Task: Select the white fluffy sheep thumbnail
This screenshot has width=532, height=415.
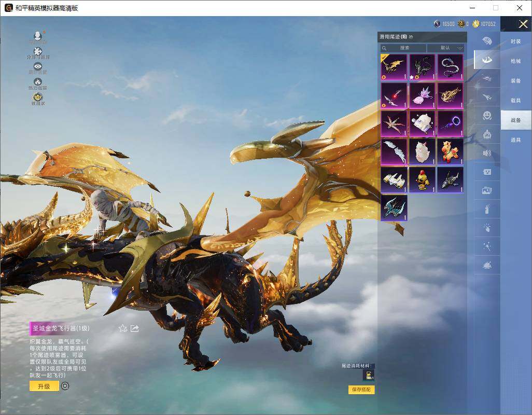Action: [422, 123]
